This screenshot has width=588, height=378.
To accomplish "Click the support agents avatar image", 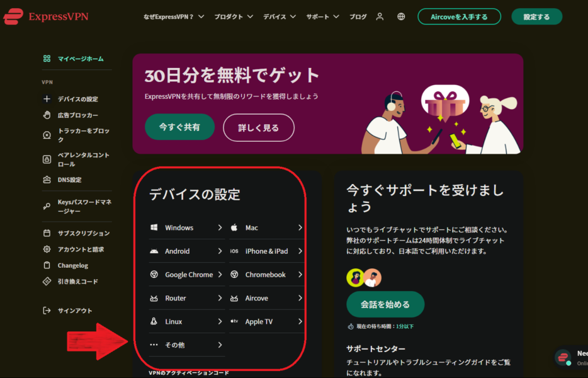I will 364,278.
